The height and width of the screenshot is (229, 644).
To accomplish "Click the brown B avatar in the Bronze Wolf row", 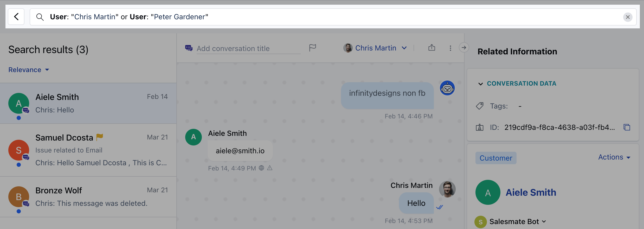I will click(19, 197).
